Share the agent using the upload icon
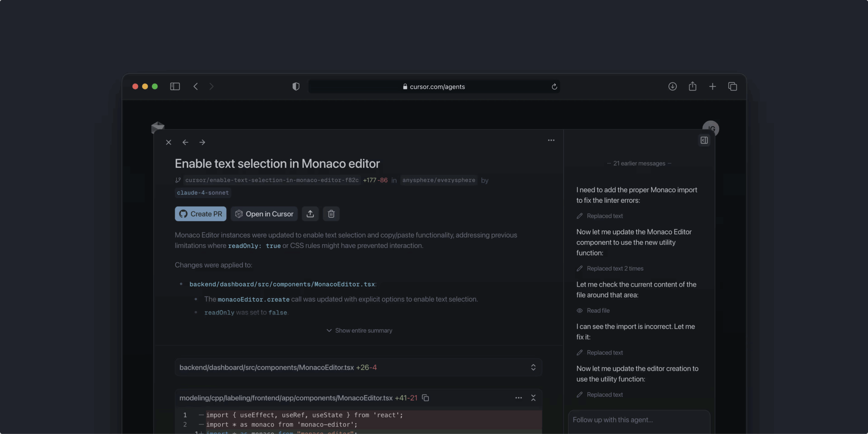Screen dimensions: 868x434 point(310,214)
